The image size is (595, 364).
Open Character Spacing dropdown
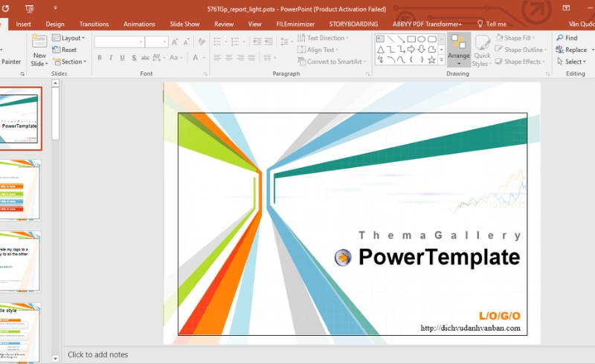pyautogui.click(x=158, y=58)
